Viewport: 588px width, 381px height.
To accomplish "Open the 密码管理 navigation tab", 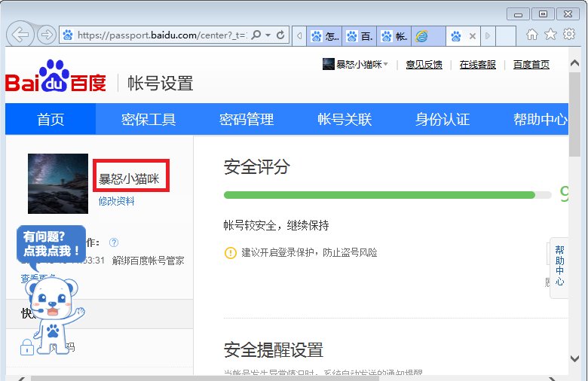I will 247,119.
